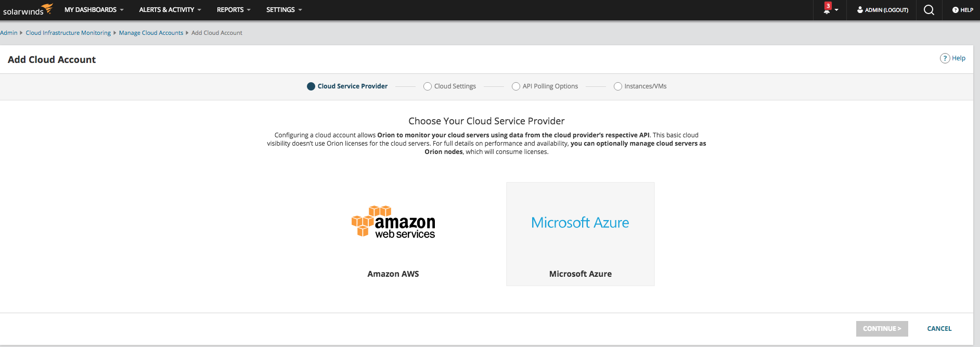Click the Add Cloud Account breadcrumb text
This screenshot has width=980, height=347.
[x=217, y=33]
